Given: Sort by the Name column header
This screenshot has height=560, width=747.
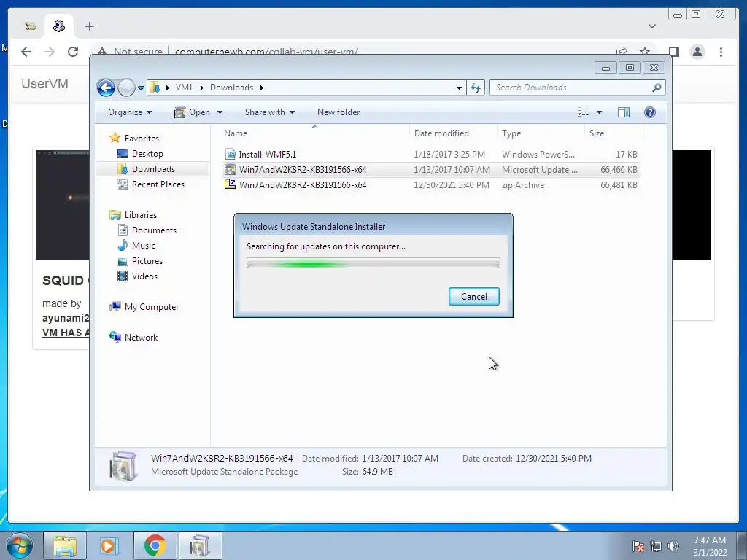Looking at the screenshot, I should click(314, 133).
